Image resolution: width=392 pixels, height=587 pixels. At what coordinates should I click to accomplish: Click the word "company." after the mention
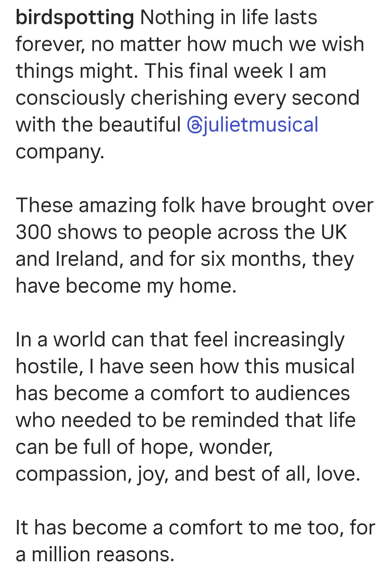point(60,152)
